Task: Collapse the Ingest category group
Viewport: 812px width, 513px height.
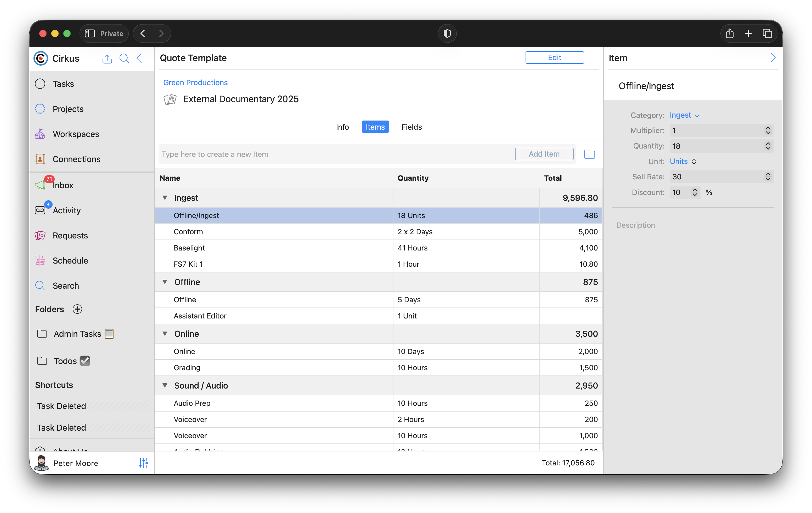Action: coord(165,198)
